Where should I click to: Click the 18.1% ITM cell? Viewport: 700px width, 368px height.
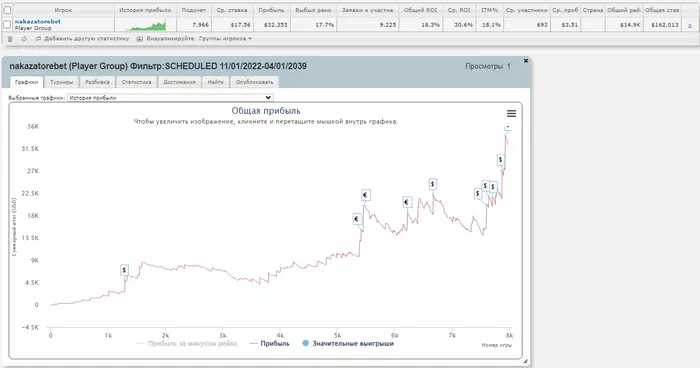click(x=491, y=25)
